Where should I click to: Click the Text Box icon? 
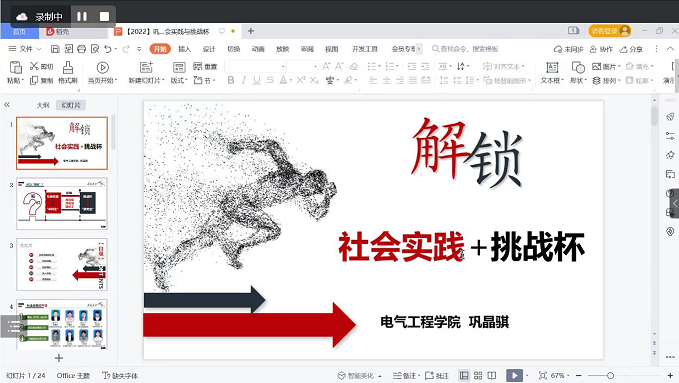pyautogui.click(x=552, y=67)
